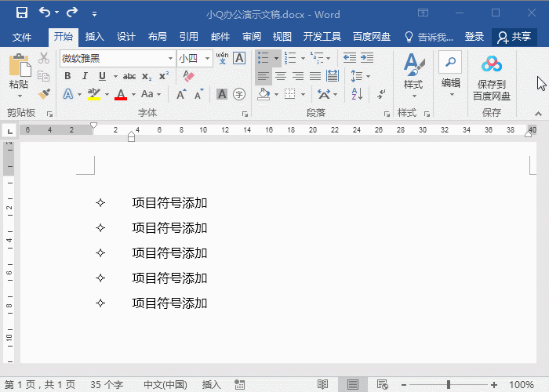
Task: Open Customize Quick Access Toolbar menu
Action: click(x=94, y=14)
